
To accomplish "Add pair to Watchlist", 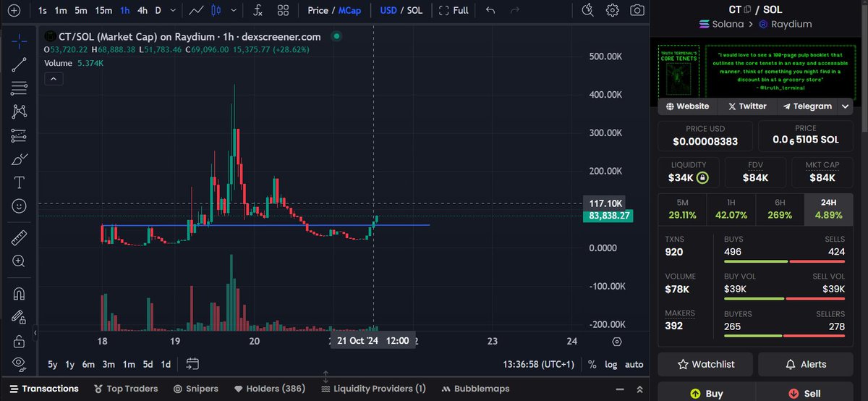I will click(705, 364).
